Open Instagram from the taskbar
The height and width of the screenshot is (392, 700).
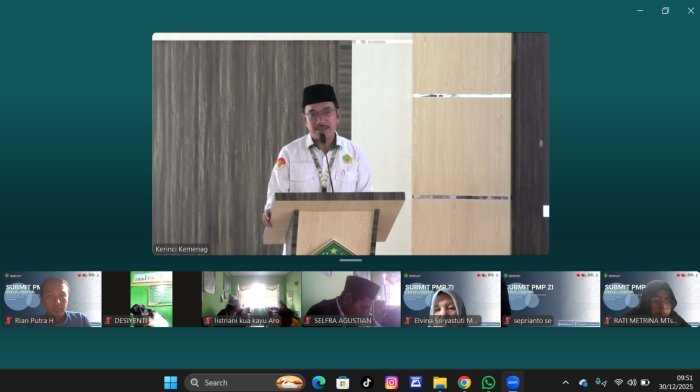coord(391,383)
